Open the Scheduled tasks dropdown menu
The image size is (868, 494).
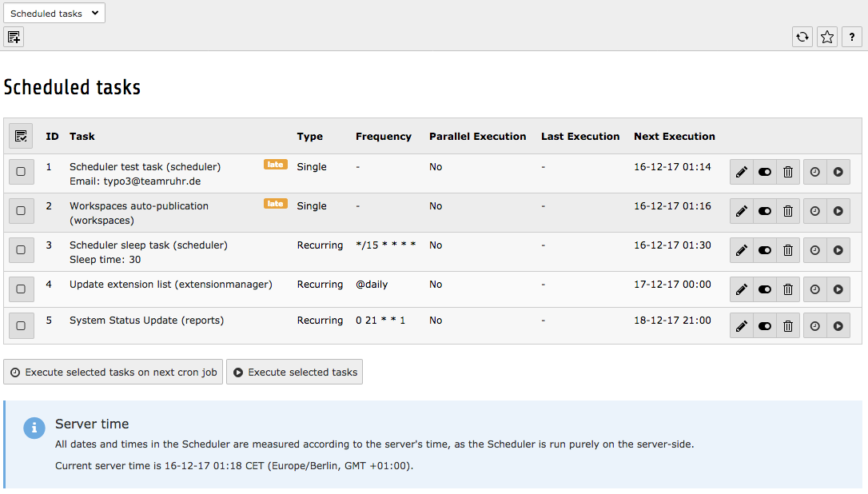(54, 13)
